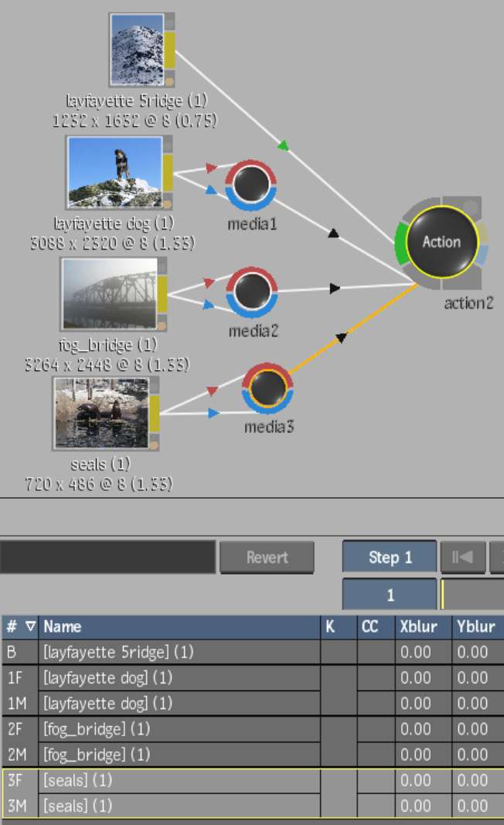Sort table by the # column arrow
This screenshot has height=825, width=504.
point(30,627)
